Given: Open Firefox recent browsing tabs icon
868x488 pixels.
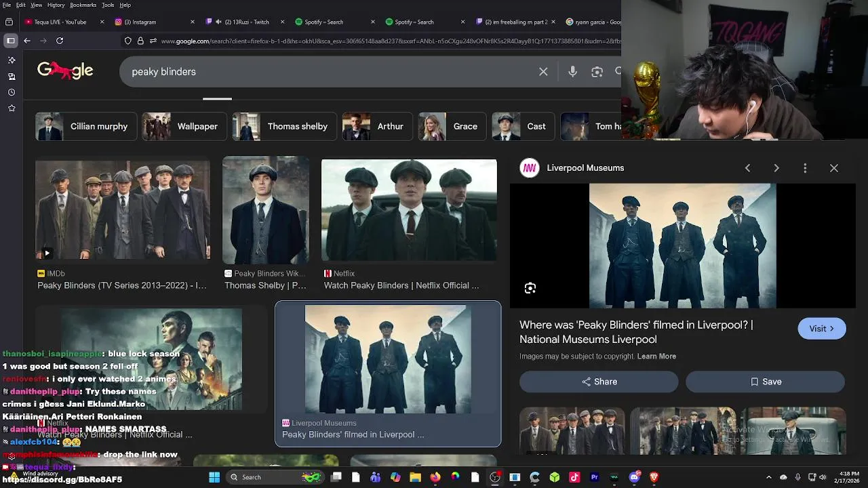Looking at the screenshot, I should click(x=9, y=22).
